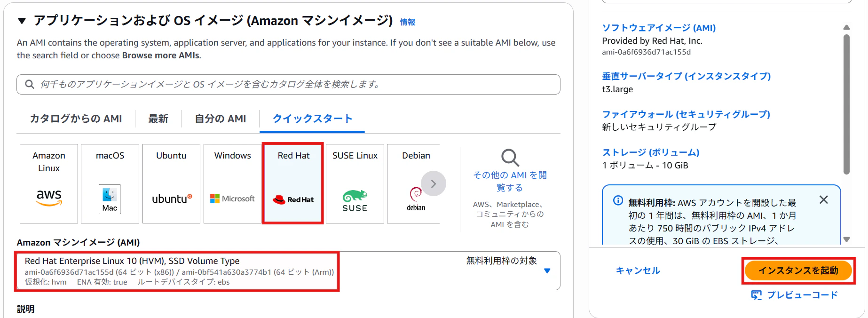
Task: Click into the AMI catalog search field
Action: point(288,84)
